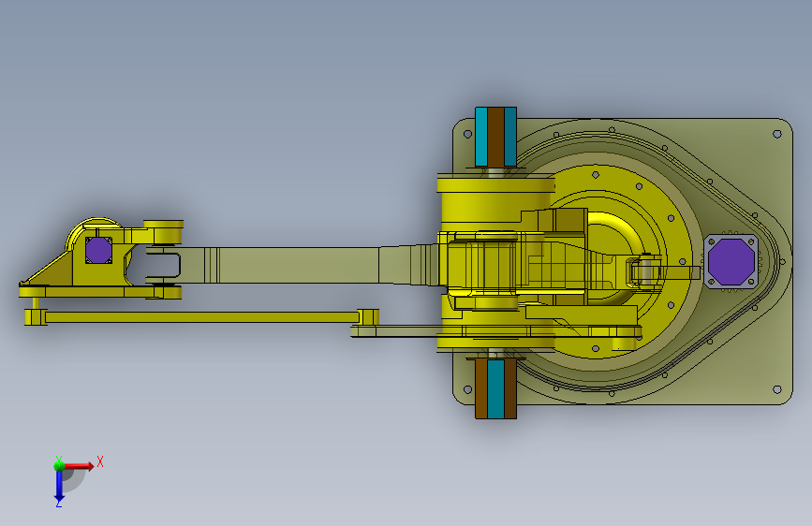Click the green Y axis ball on triad
This screenshot has height=526, width=812.
[59, 466]
